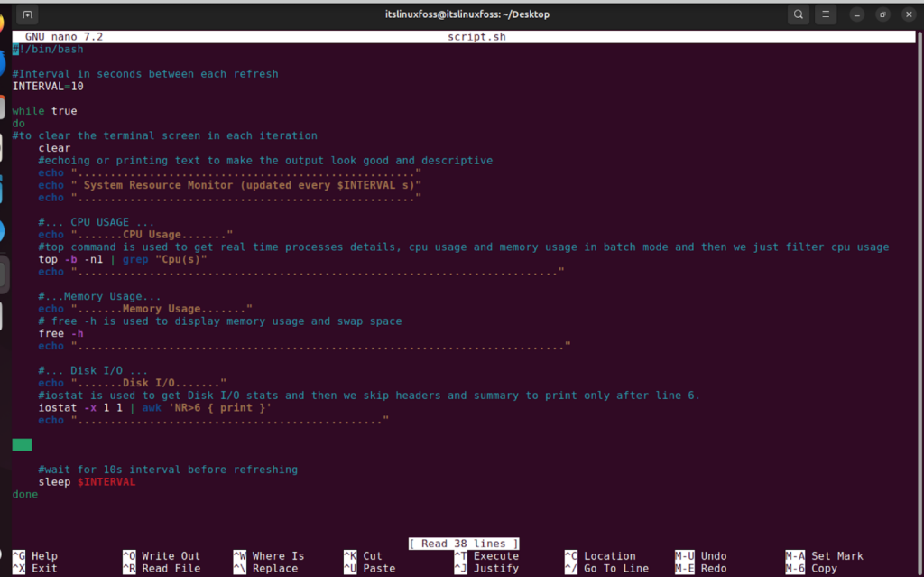
Task: Click the ^U Paste shortcut
Action: [369, 568]
